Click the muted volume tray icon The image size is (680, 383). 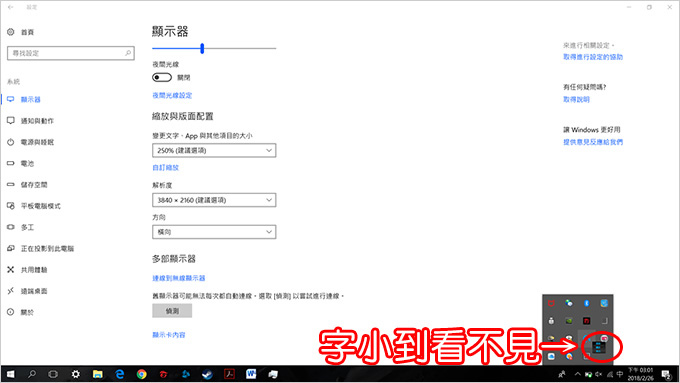(598, 374)
